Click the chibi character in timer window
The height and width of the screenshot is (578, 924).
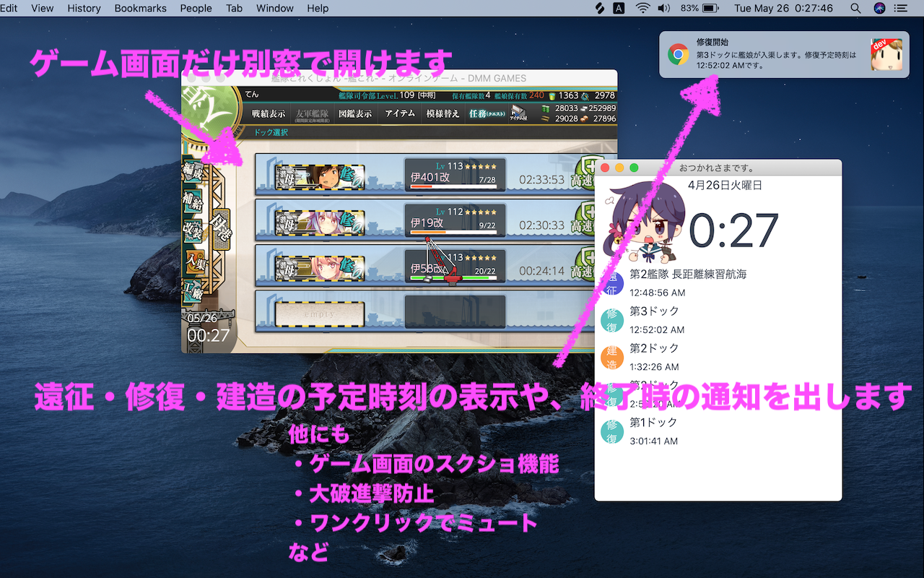pos(644,224)
